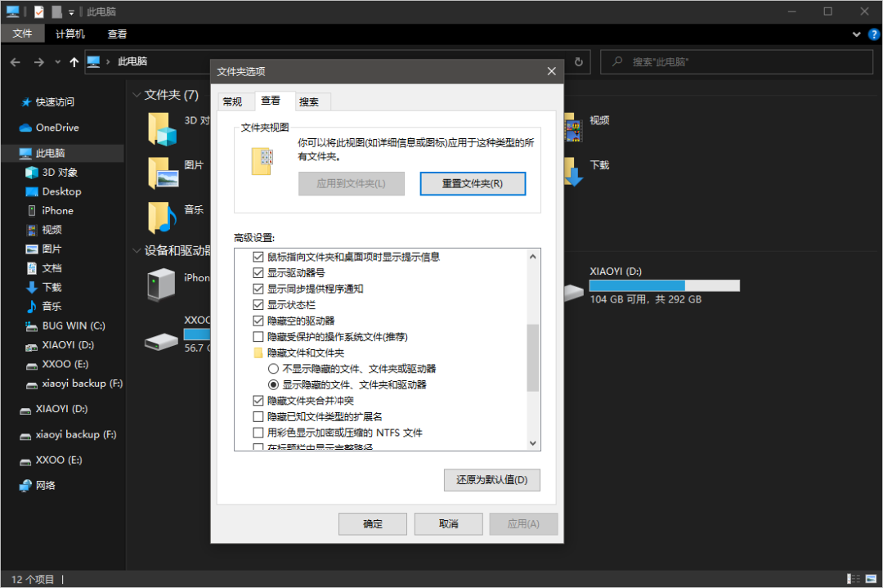Select the 3D Objects icon in sidebar
The image size is (883, 588).
click(x=32, y=173)
